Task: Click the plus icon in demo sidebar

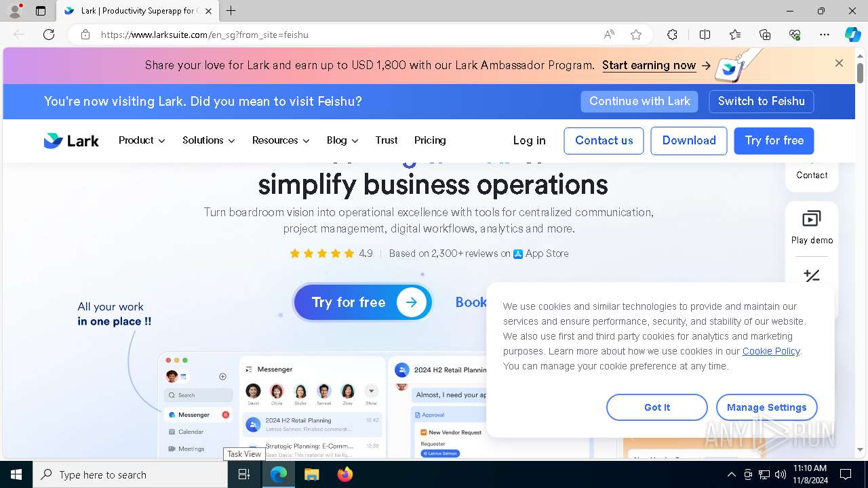Action: click(x=222, y=376)
